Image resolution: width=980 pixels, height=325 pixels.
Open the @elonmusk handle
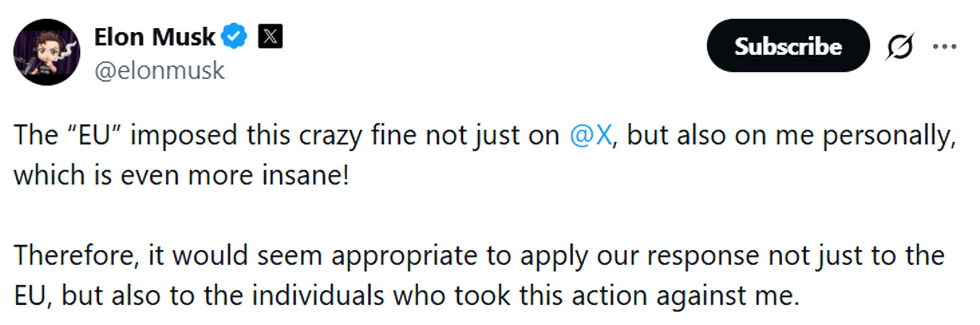[x=159, y=71]
